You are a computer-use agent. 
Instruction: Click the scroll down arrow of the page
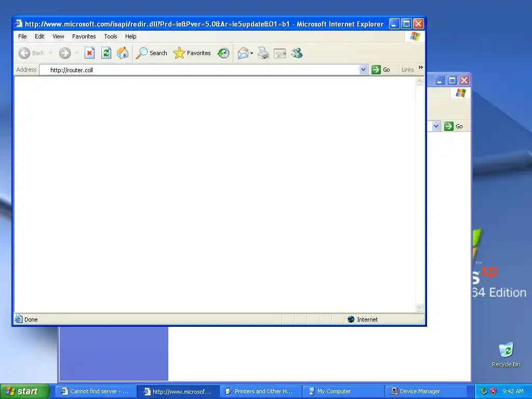pyautogui.click(x=420, y=307)
